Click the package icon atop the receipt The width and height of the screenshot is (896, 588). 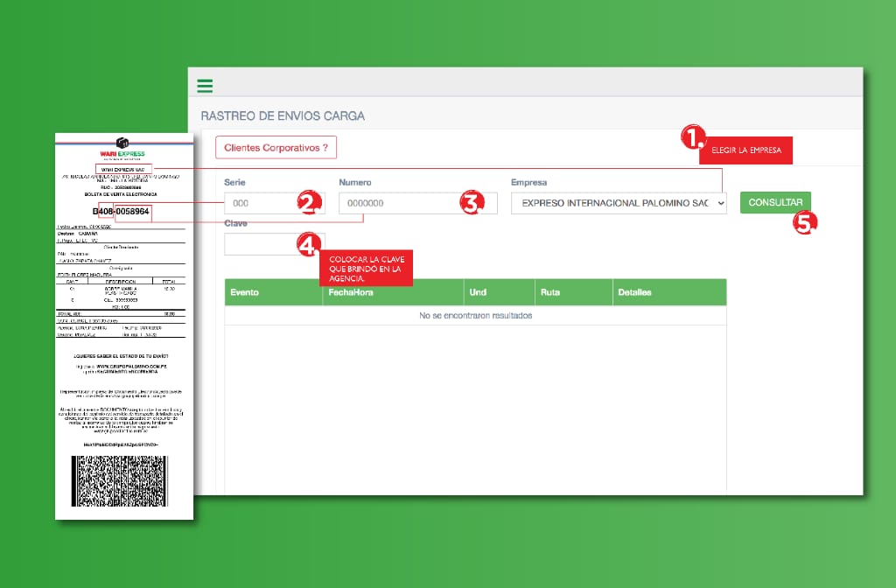pyautogui.click(x=122, y=143)
